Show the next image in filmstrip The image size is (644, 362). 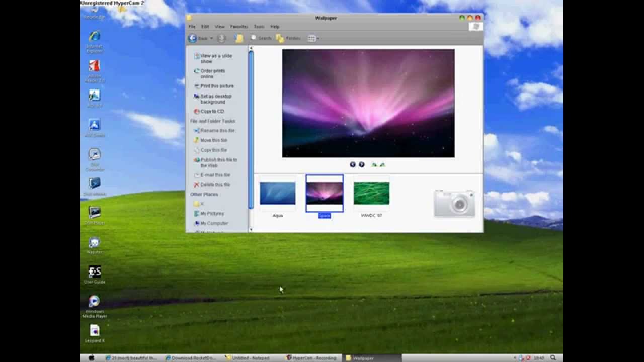(362, 164)
